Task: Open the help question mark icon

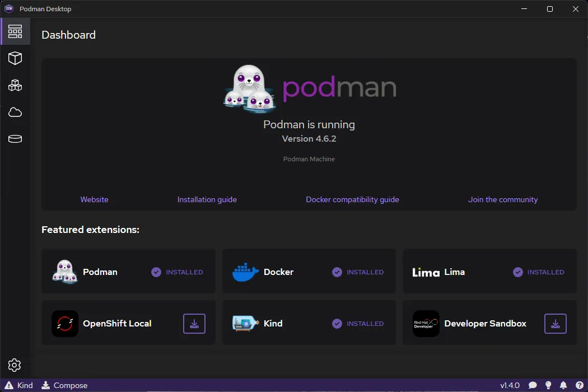Action: (x=580, y=385)
